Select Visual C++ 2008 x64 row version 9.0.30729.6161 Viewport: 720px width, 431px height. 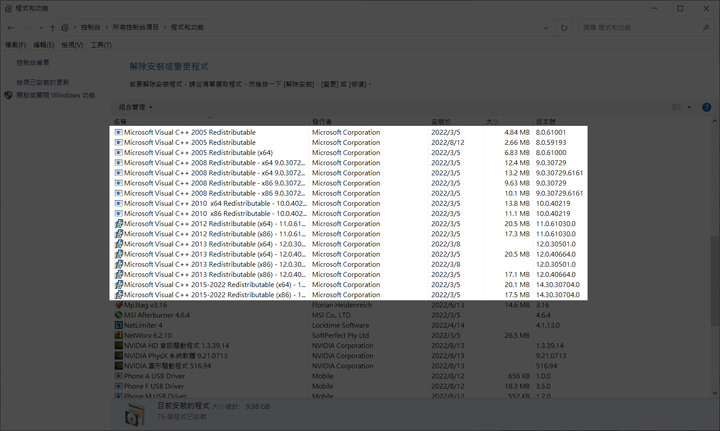[x=349, y=173]
